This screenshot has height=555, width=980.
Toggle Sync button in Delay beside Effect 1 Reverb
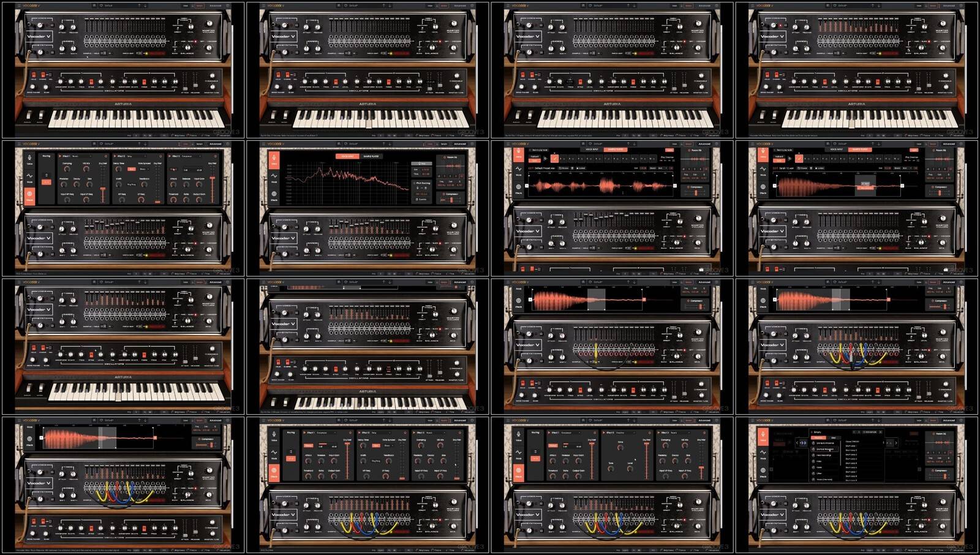[131, 169]
